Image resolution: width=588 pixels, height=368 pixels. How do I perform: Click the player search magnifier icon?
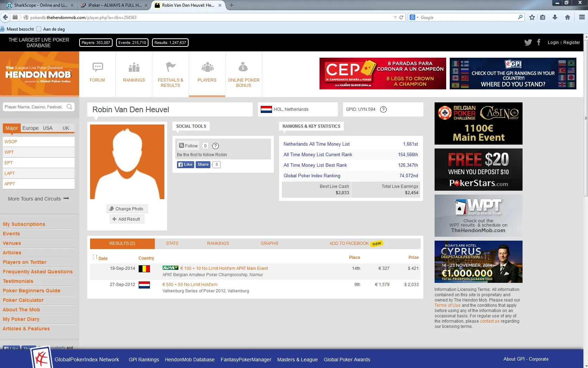[69, 107]
